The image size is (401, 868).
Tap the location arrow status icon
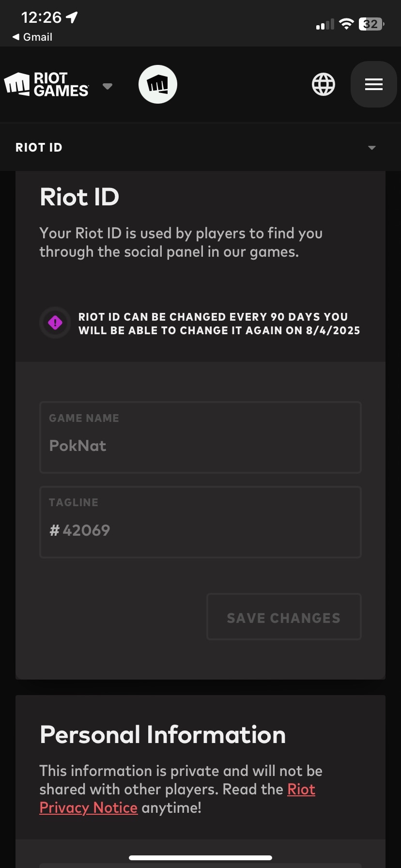pos(72,18)
